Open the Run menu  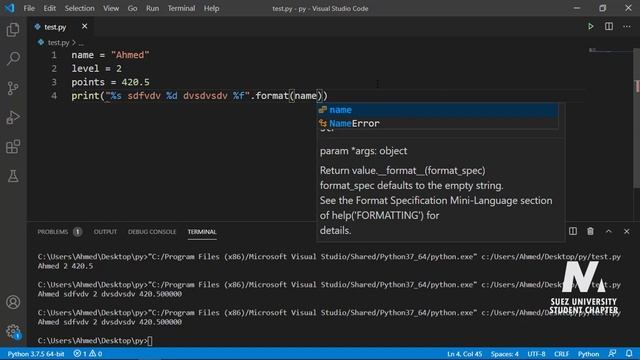(153, 8)
